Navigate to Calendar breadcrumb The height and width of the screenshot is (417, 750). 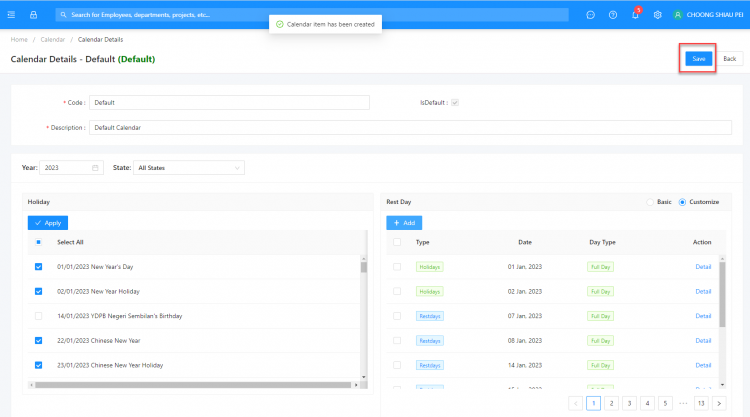point(52,39)
